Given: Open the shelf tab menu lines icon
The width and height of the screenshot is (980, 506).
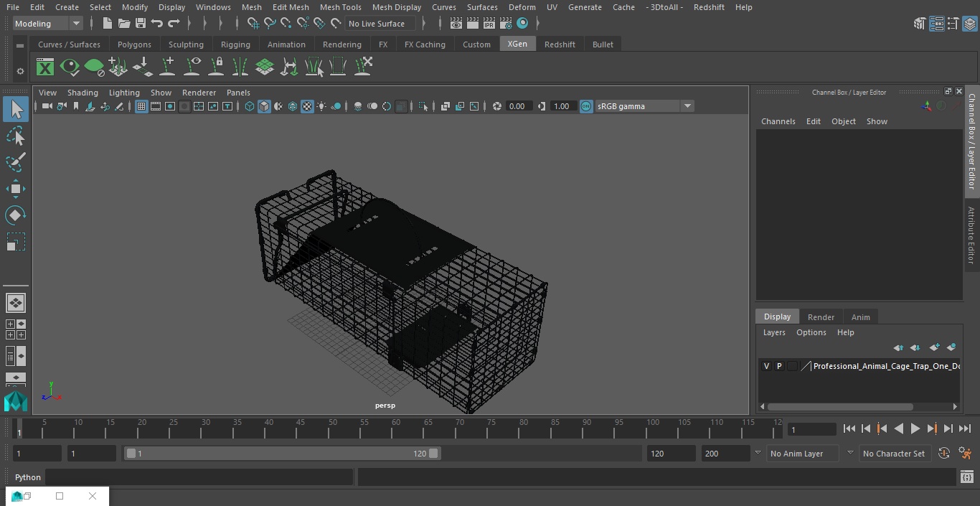Looking at the screenshot, I should pyautogui.click(x=20, y=45).
